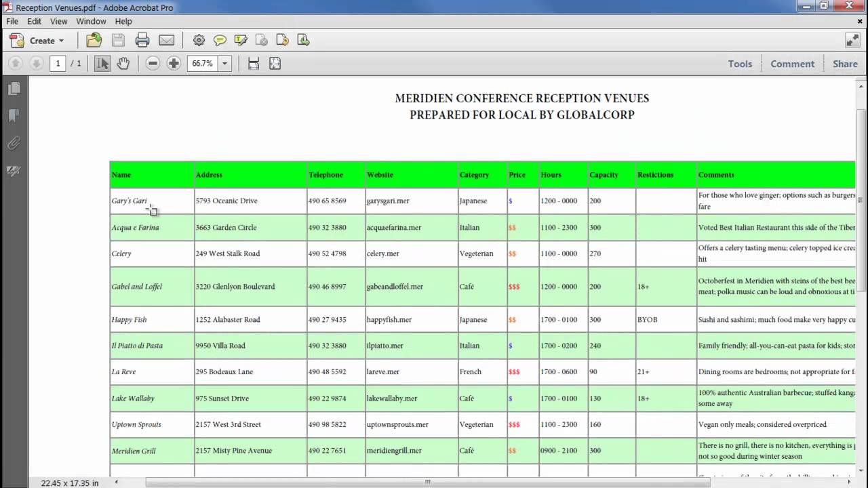Open the Window menu

pos(91,21)
